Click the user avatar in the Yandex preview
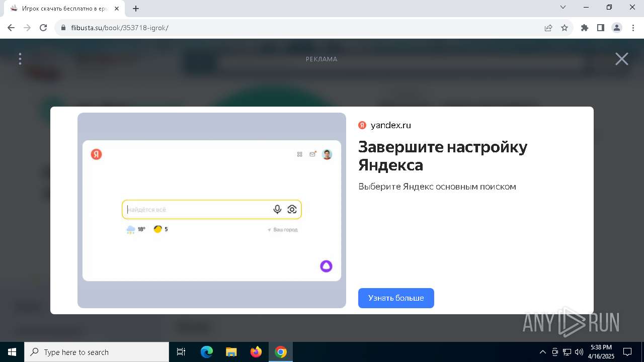Screen dimensions: 644x362 pyautogui.click(x=327, y=154)
